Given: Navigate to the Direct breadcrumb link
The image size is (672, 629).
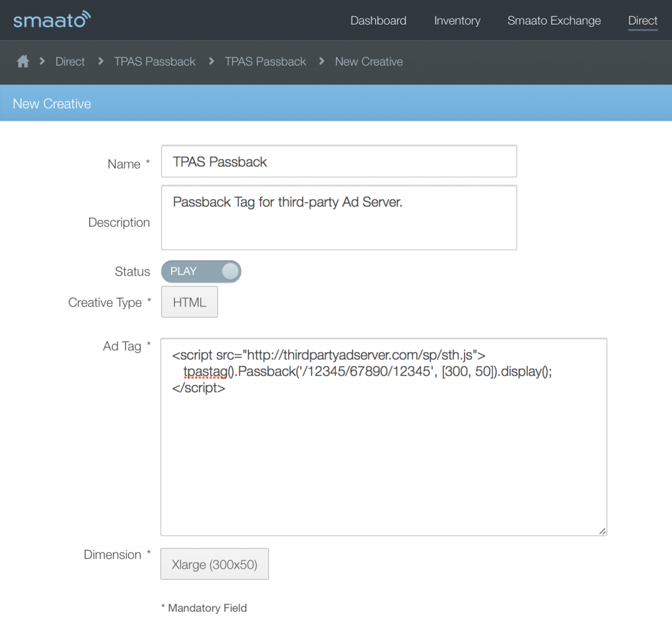Looking at the screenshot, I should click(70, 62).
